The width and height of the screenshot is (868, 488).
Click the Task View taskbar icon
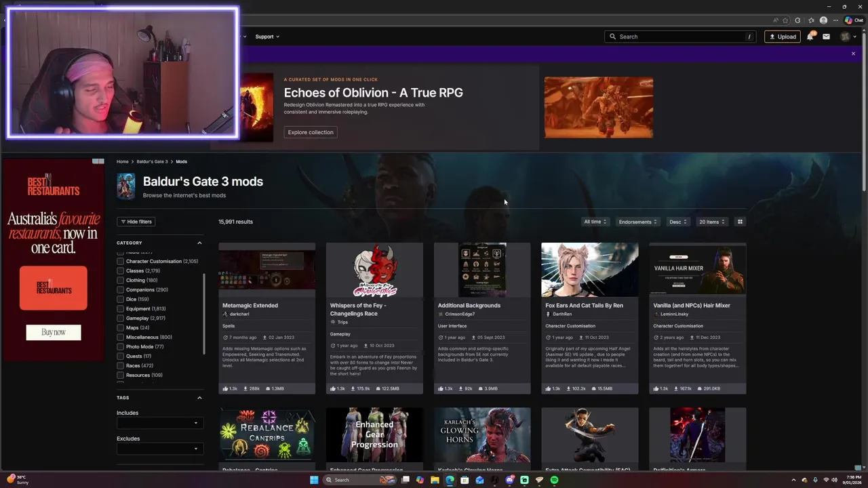405,480
